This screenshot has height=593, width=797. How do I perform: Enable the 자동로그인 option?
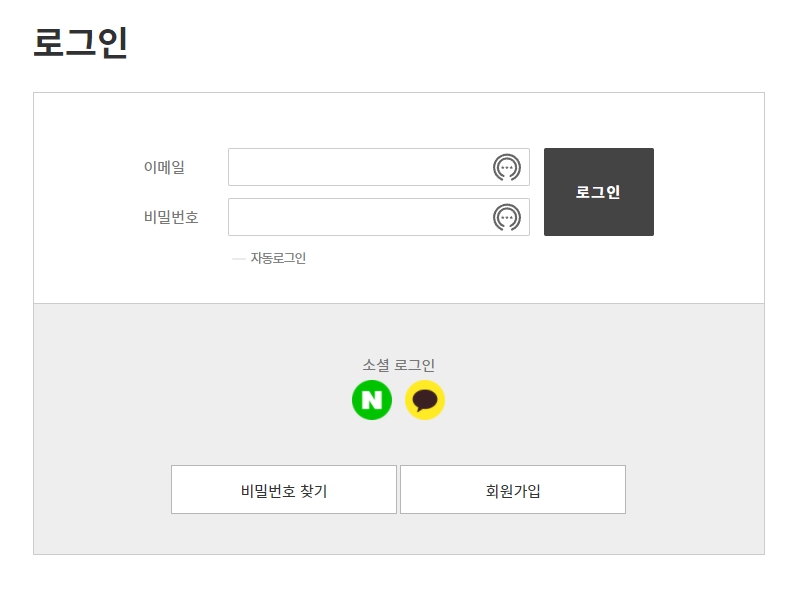pyautogui.click(x=269, y=258)
